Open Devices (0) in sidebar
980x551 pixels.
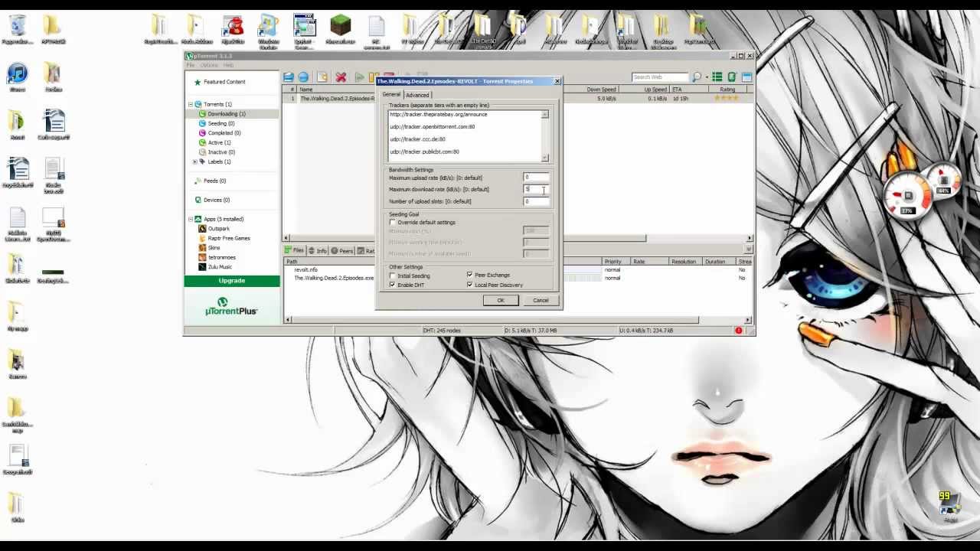211,200
